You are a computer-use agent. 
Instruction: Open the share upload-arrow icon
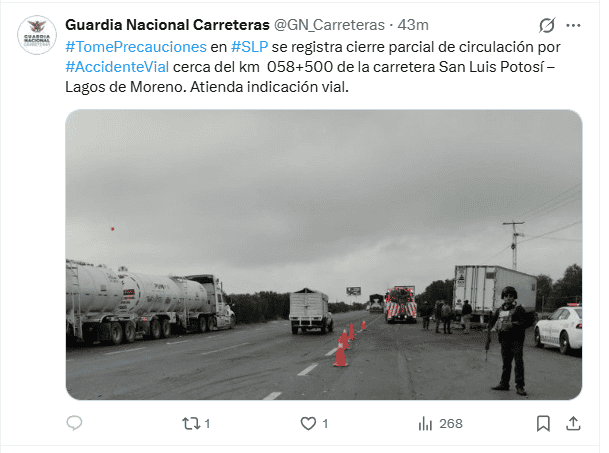573,423
